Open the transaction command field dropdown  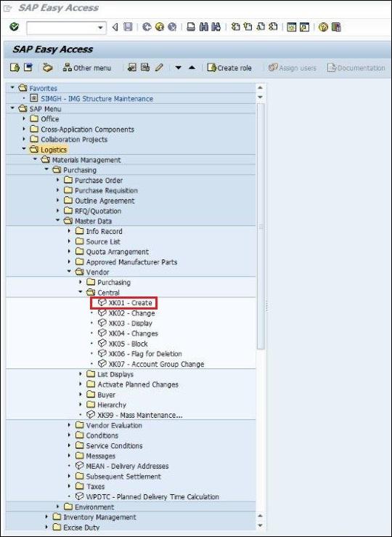[100, 28]
